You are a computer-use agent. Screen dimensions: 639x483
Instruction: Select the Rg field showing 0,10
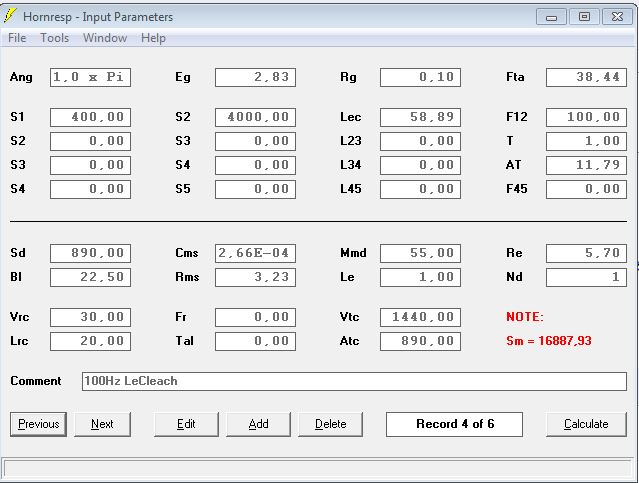[x=421, y=77]
